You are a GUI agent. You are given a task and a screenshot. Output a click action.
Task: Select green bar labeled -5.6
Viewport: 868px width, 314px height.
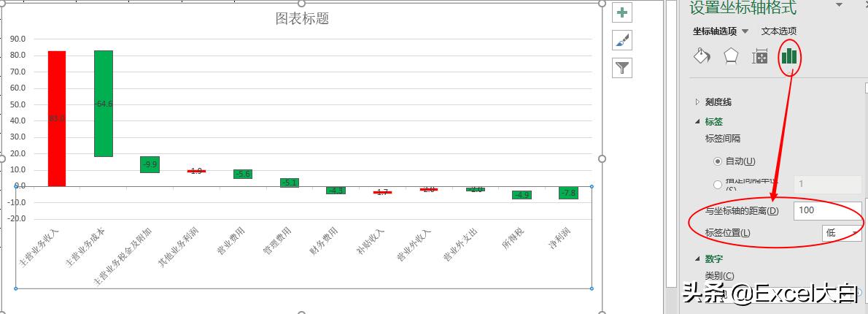243,174
